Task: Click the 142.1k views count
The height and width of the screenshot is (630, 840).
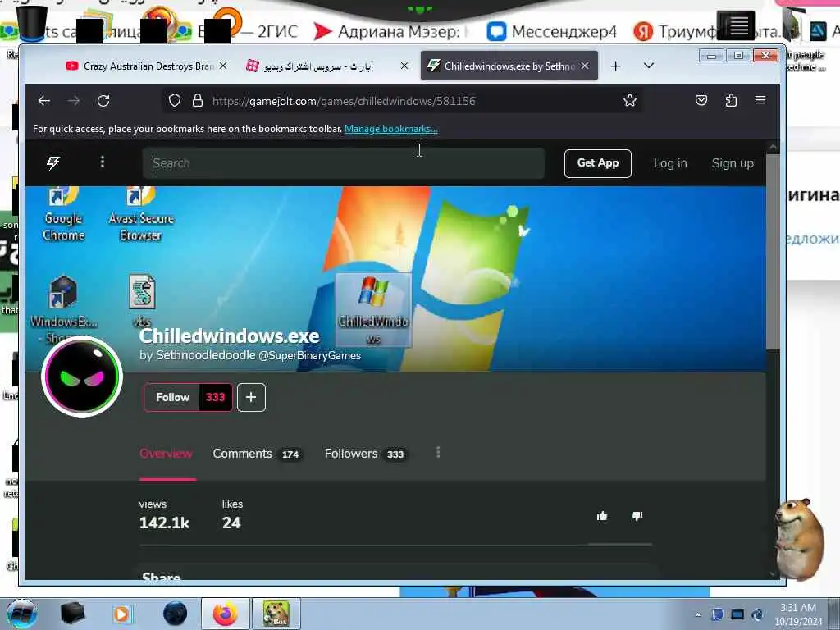Action: click(164, 523)
